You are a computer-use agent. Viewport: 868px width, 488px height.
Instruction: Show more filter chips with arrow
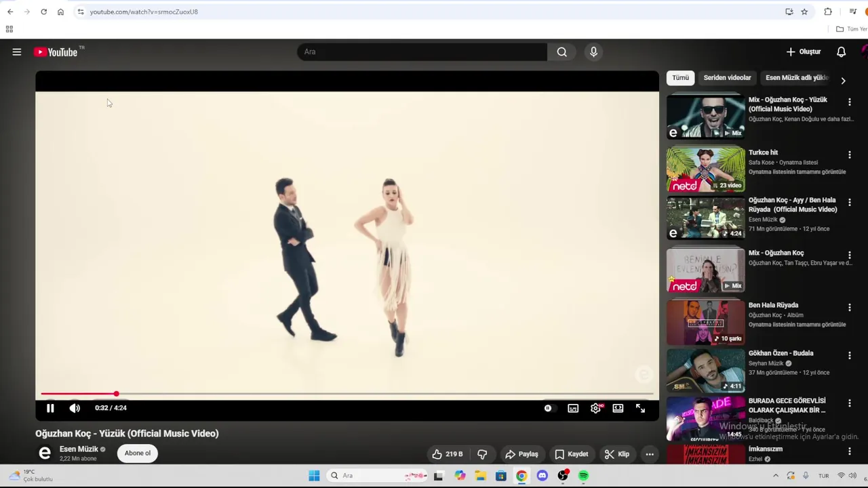pyautogui.click(x=843, y=81)
